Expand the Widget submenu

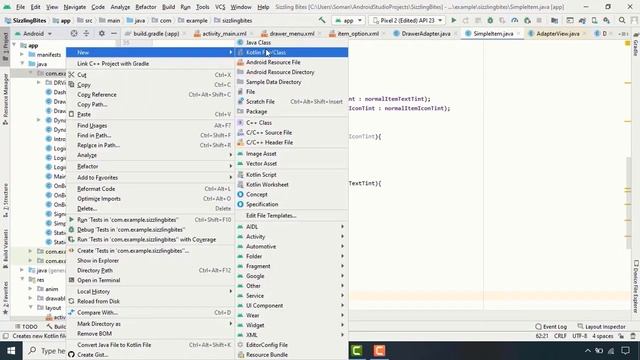(x=292, y=325)
